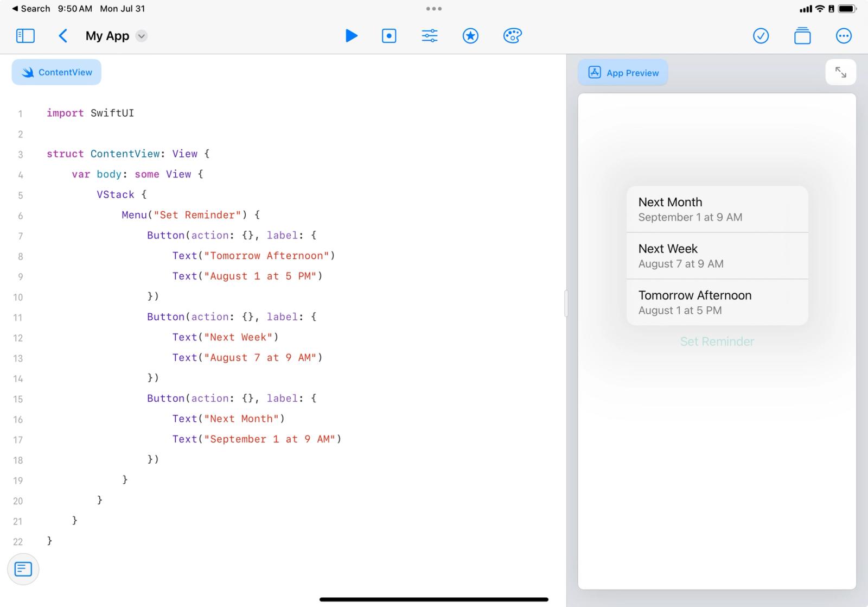The height and width of the screenshot is (607, 868).
Task: Click line number 22 in gutter
Action: tap(18, 542)
